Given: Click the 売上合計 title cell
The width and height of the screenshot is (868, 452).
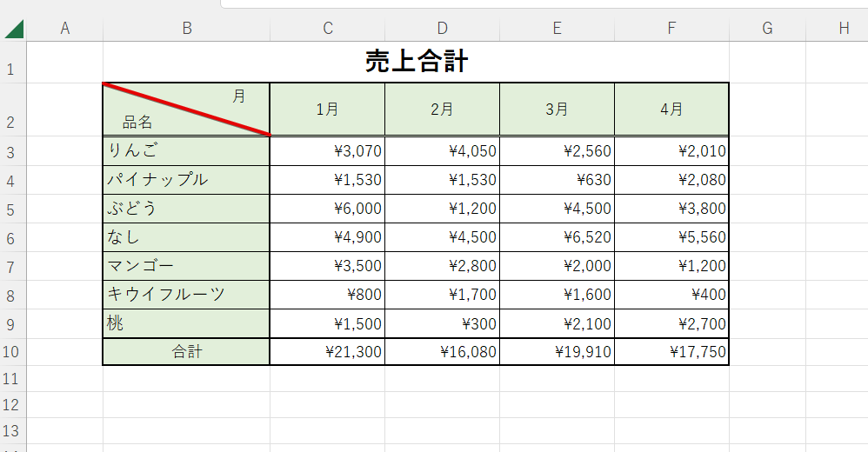Looking at the screenshot, I should (x=417, y=62).
